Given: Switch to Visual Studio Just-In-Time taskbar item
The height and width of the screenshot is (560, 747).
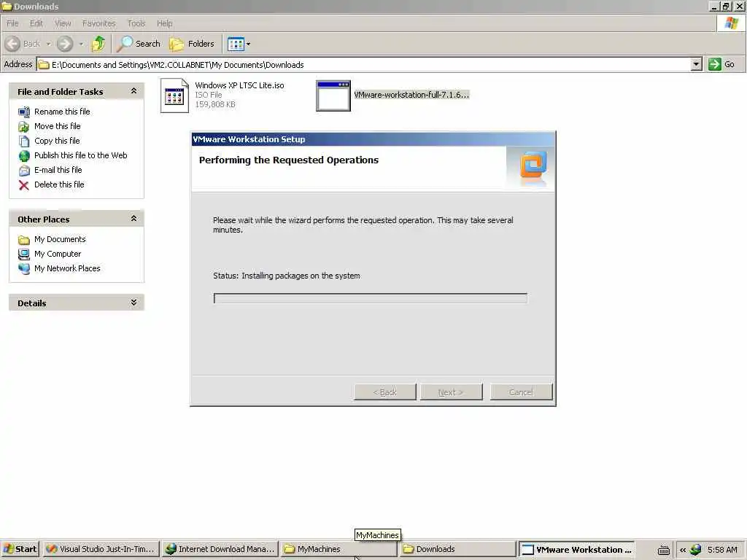Looking at the screenshot, I should [x=100, y=549].
